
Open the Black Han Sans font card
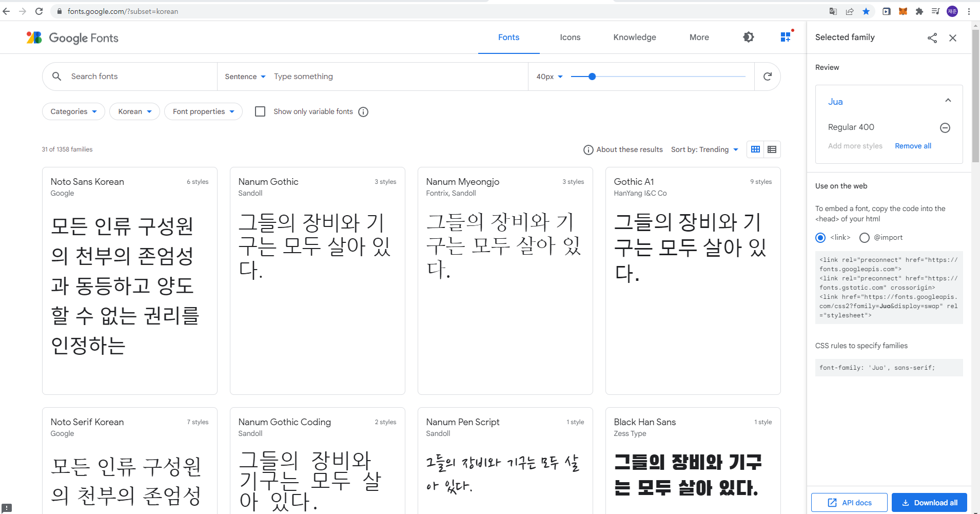coord(693,461)
